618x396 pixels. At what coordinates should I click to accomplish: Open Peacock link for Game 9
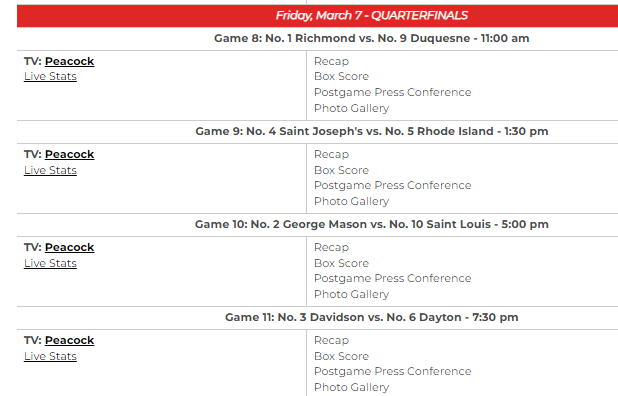(x=69, y=154)
